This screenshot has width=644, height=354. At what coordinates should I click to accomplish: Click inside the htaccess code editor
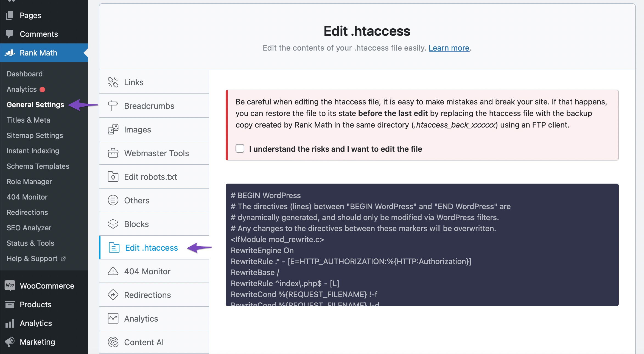[422, 245]
